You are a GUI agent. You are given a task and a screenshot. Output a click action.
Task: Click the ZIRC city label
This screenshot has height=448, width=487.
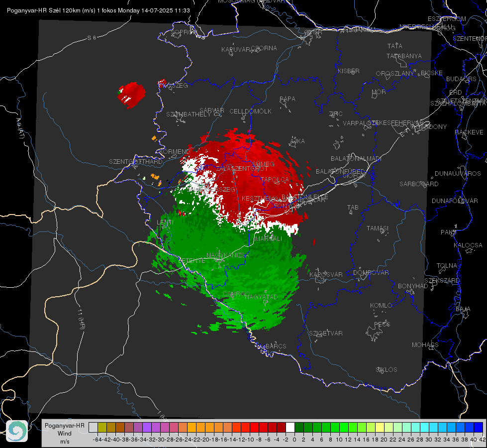pos(336,114)
